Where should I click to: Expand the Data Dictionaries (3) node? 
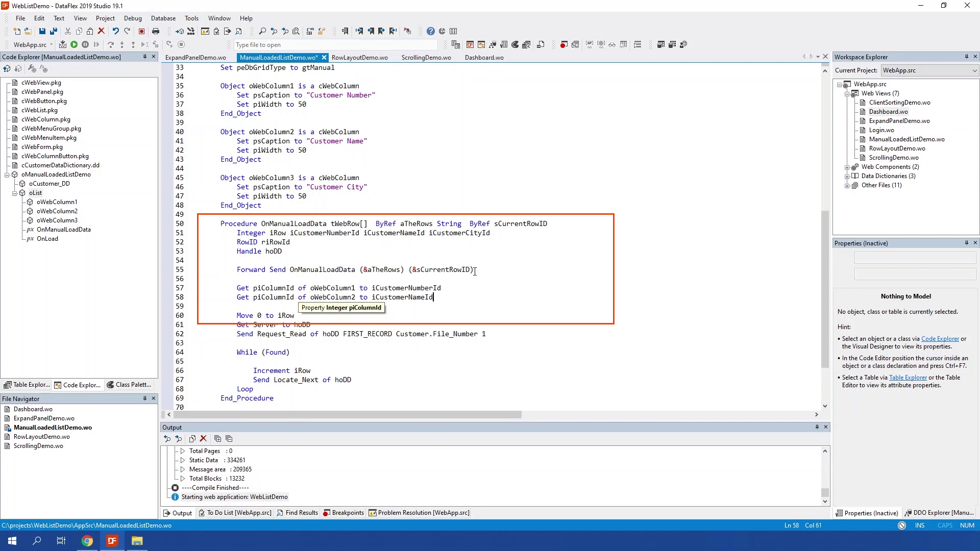[x=847, y=177]
